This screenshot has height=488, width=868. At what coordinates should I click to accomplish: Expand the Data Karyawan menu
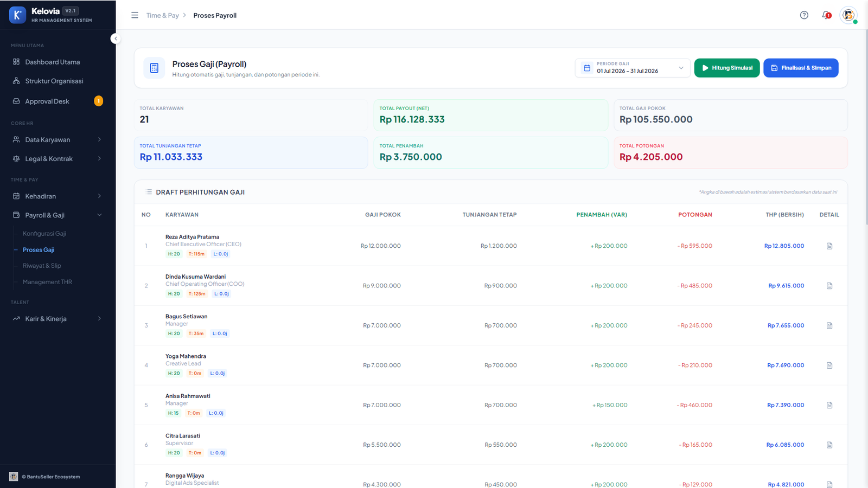58,140
